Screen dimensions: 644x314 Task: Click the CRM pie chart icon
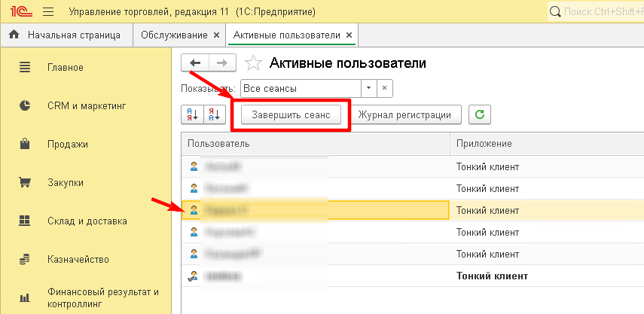[25, 105]
